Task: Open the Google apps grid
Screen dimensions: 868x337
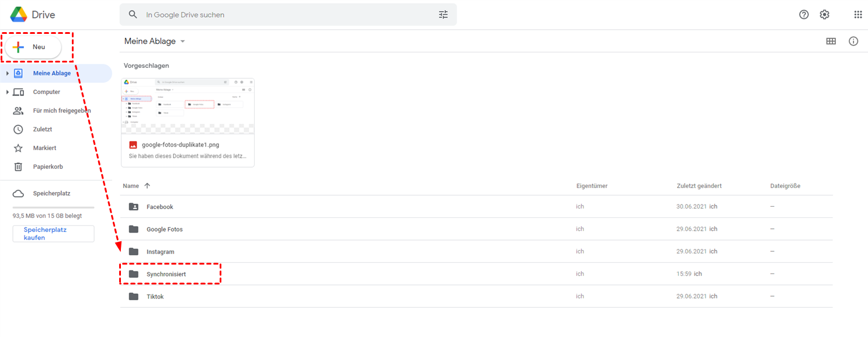Action: pos(857,15)
